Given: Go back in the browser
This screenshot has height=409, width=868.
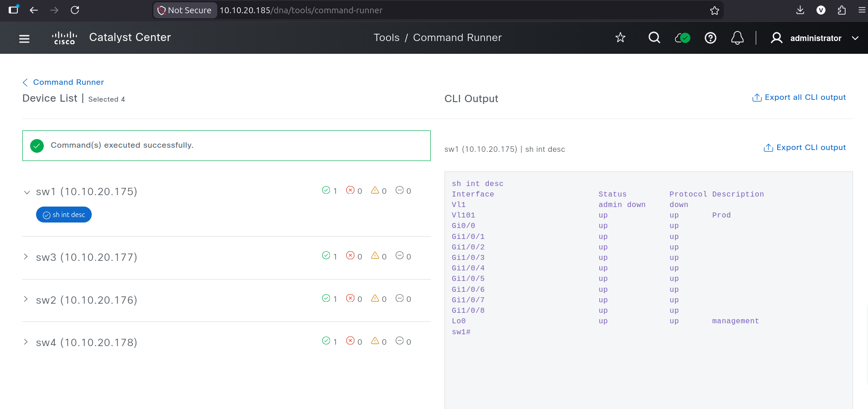Looking at the screenshot, I should coord(33,10).
